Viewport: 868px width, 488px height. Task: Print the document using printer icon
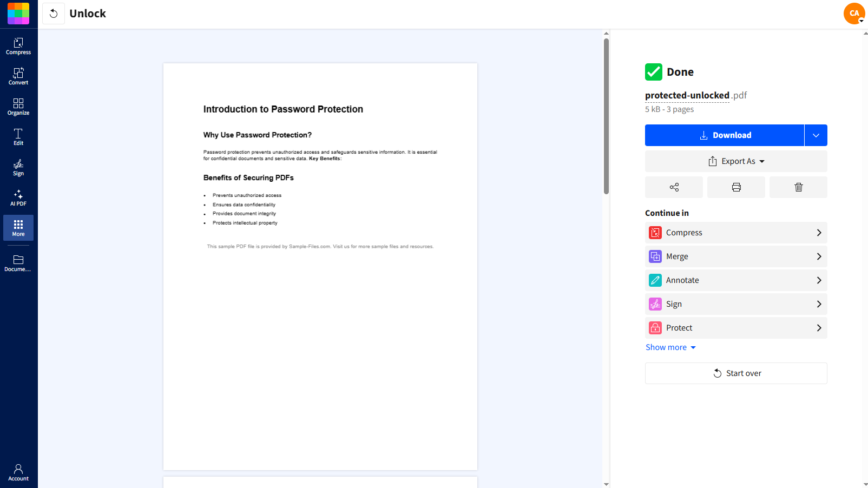[x=736, y=187]
